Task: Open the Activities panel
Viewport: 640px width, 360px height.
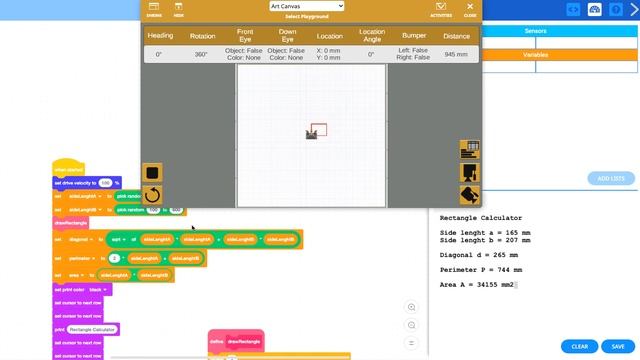Action: 441,9
